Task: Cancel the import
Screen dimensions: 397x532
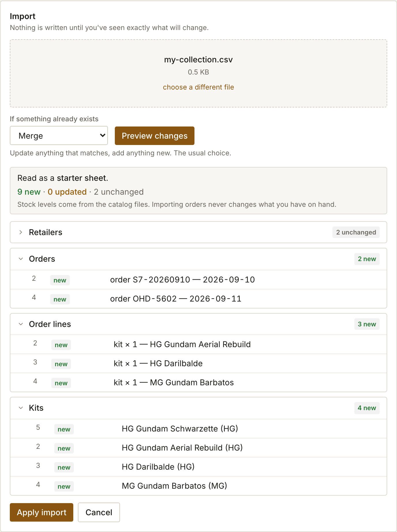Action: (99, 512)
